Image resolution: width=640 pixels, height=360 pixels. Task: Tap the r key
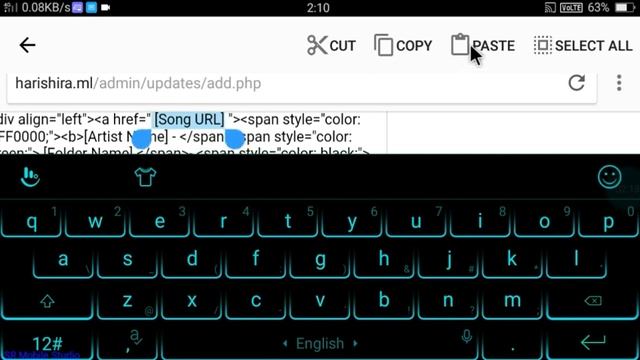(223, 221)
